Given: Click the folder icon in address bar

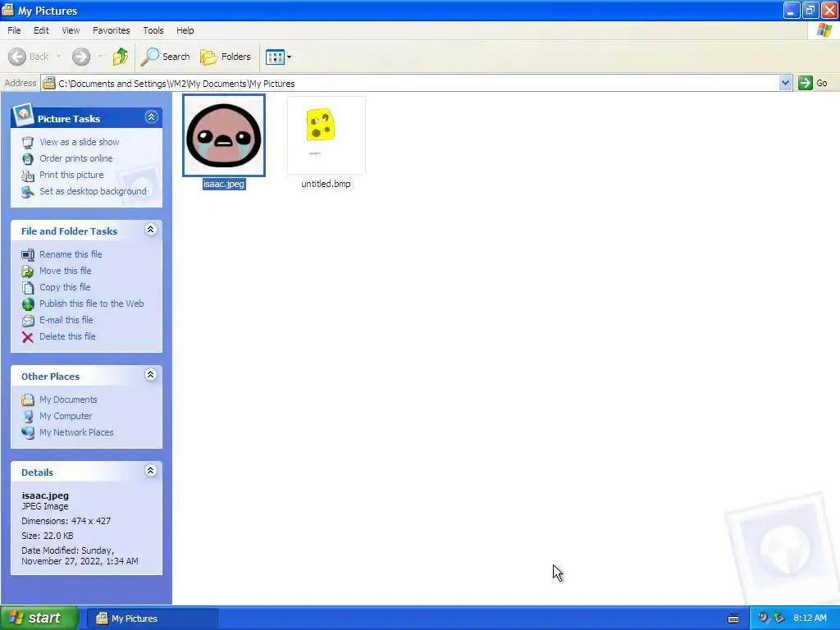Looking at the screenshot, I should coord(49,83).
